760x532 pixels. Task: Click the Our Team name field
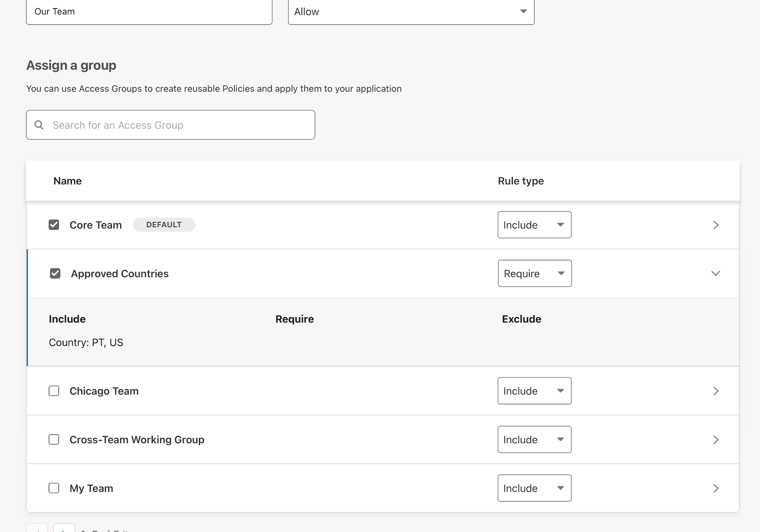click(149, 12)
